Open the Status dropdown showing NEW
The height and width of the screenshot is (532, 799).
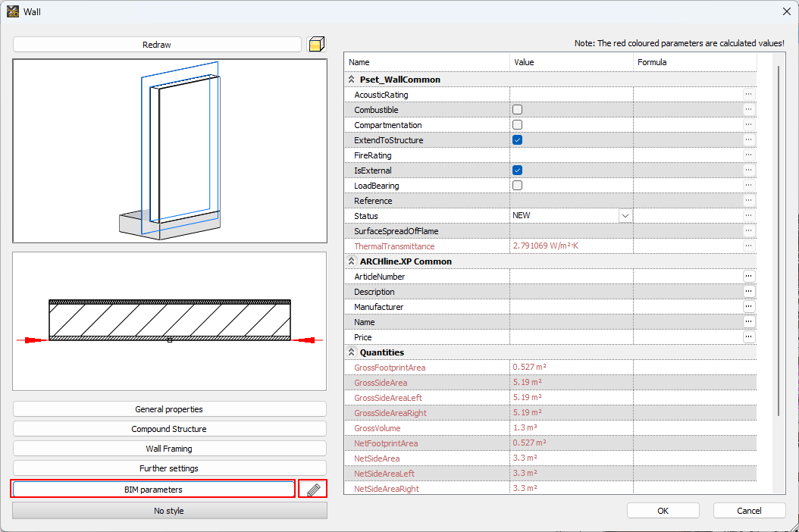(625, 216)
